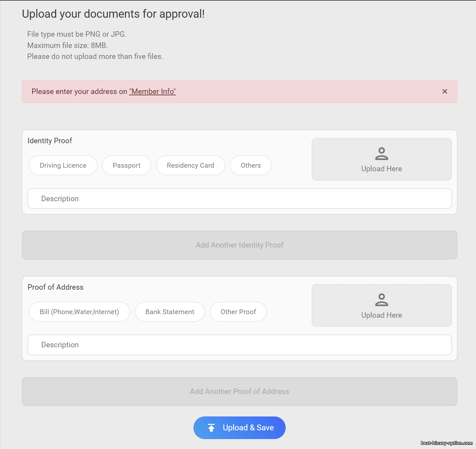476x449 pixels.
Task: Select Others under Identity Proof
Action: tap(251, 165)
